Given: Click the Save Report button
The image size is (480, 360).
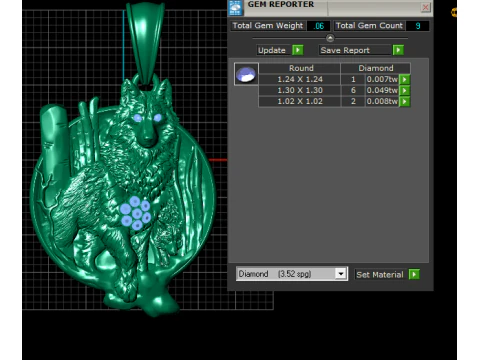Looking at the screenshot, I should tap(355, 50).
